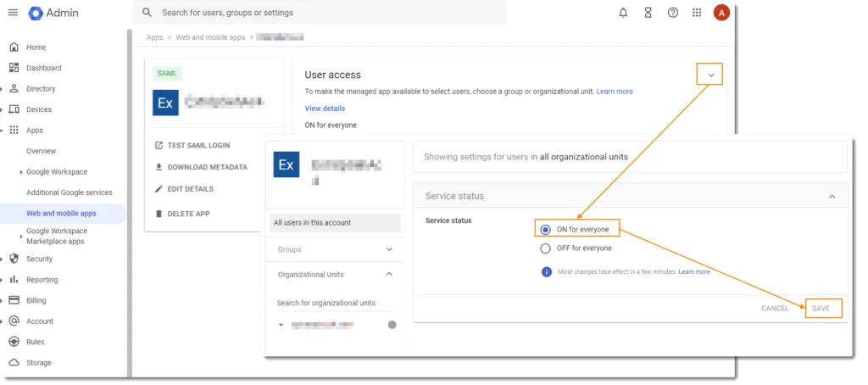Click Learn more next to changes note

tap(694, 272)
